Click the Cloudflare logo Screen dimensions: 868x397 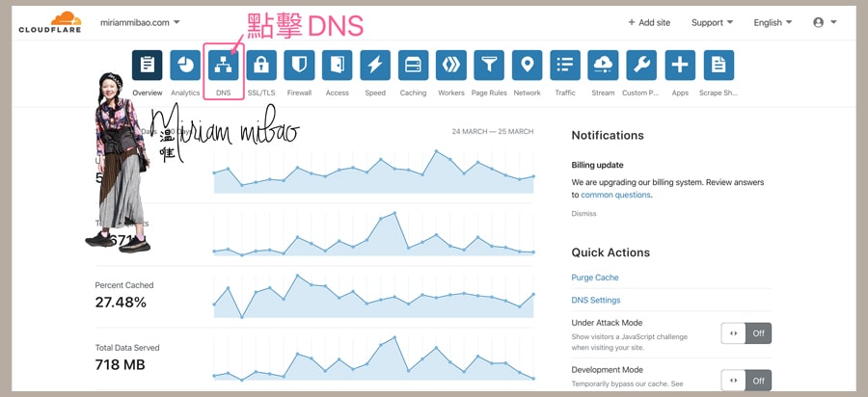pos(50,22)
